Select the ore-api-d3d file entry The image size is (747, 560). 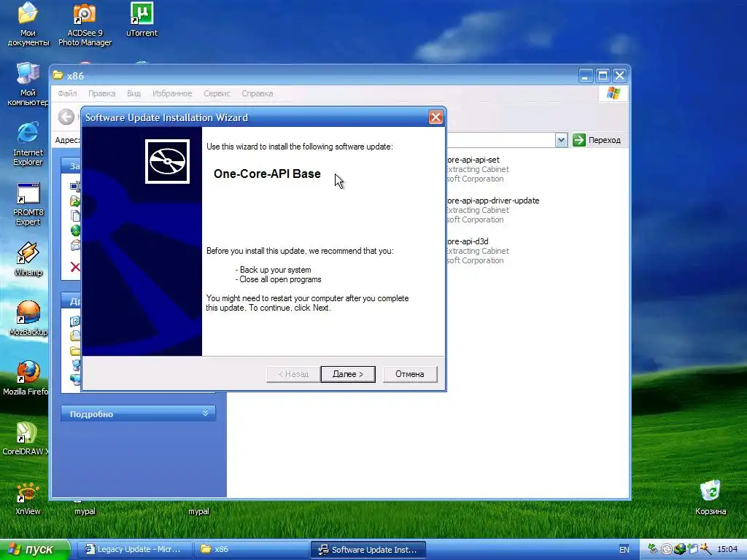point(477,251)
